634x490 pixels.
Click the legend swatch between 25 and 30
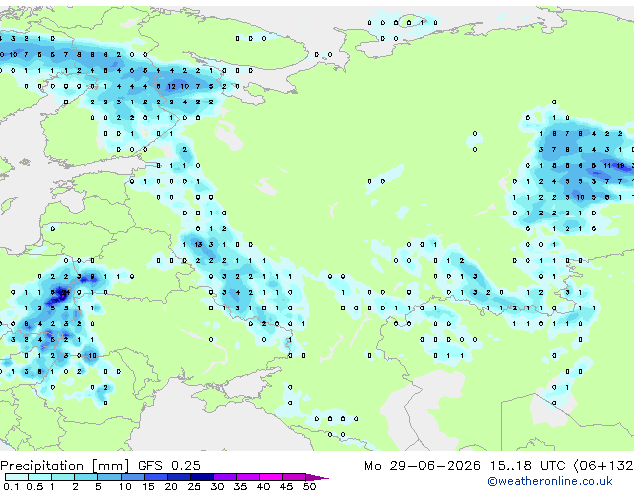202,477
